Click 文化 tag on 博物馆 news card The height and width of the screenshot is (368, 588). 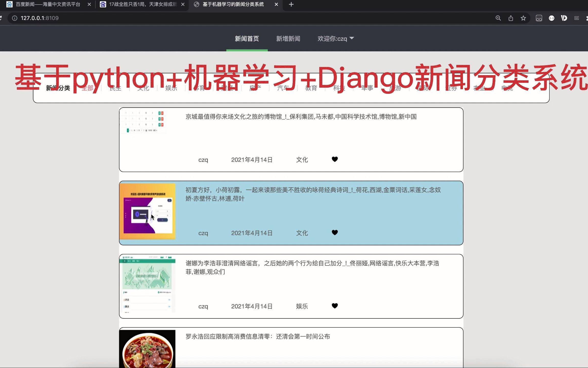click(302, 160)
